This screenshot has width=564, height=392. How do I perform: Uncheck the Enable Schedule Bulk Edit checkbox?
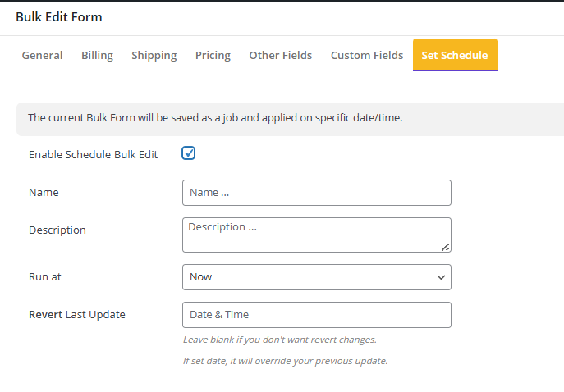(x=189, y=153)
